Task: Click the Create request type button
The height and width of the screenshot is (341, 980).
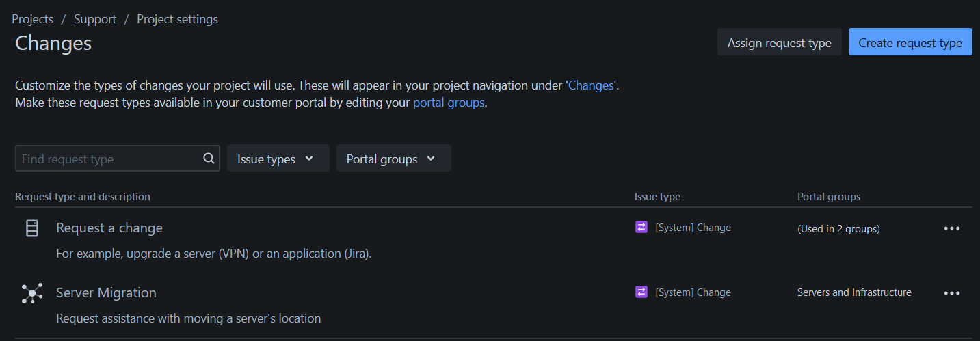Action: [910, 42]
